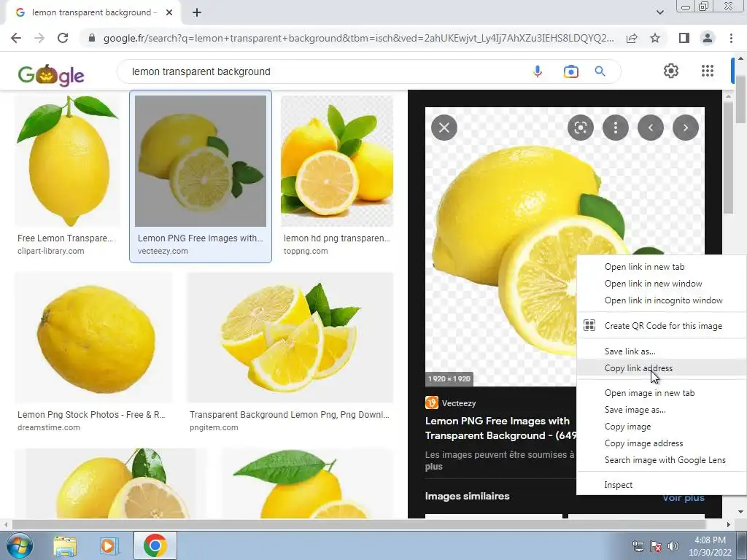Click Voir plus for similar images

click(683, 498)
